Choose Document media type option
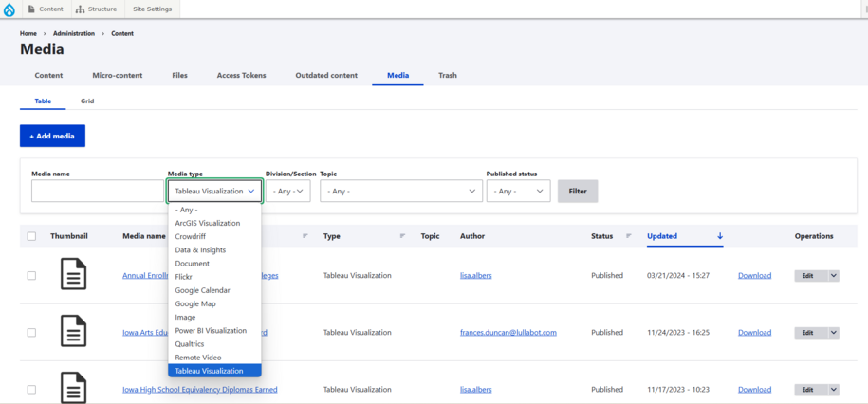The width and height of the screenshot is (868, 404). pos(214,264)
